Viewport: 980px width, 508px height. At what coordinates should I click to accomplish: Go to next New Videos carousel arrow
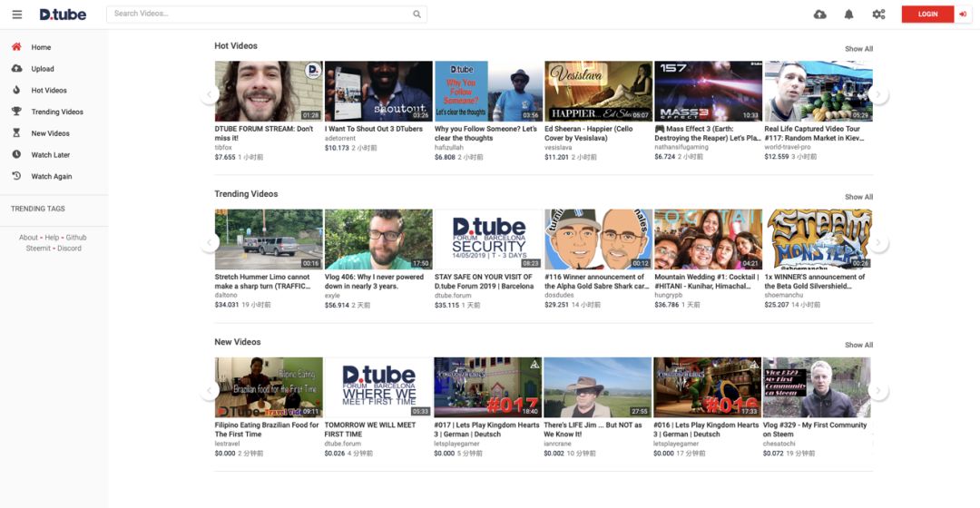coord(878,391)
